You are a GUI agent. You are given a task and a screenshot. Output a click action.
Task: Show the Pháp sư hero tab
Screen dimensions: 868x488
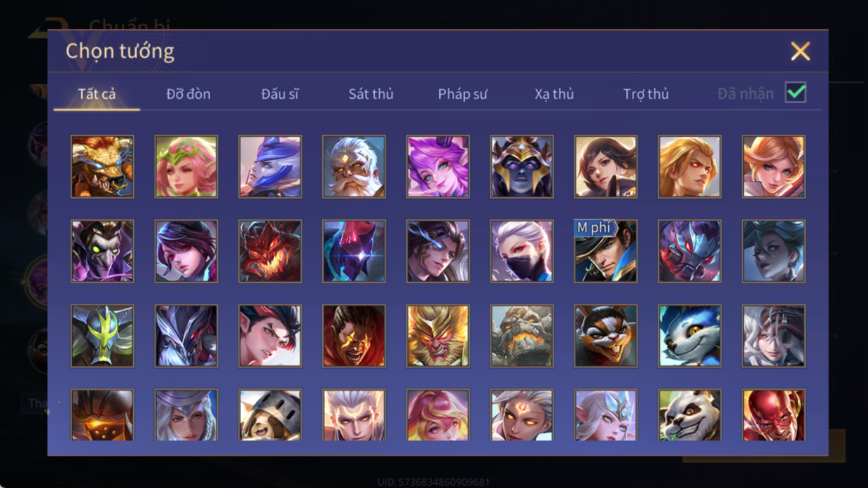(x=462, y=94)
